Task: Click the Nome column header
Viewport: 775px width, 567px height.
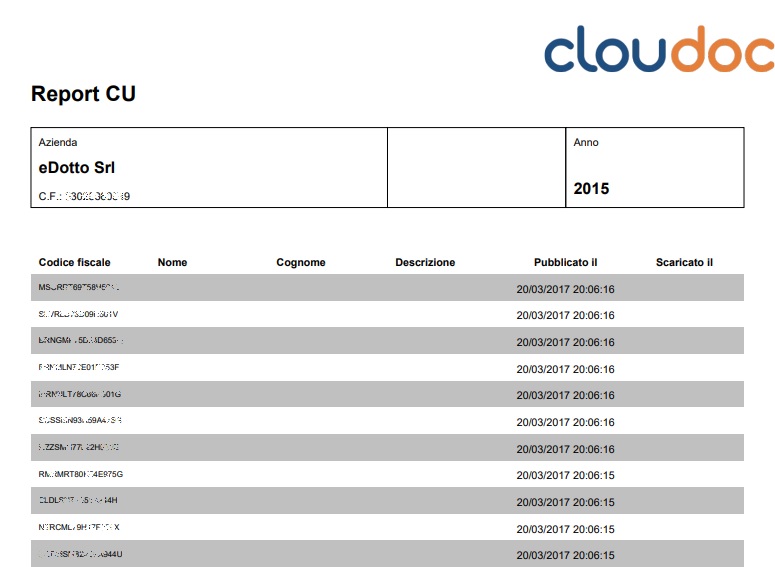Action: click(172, 262)
